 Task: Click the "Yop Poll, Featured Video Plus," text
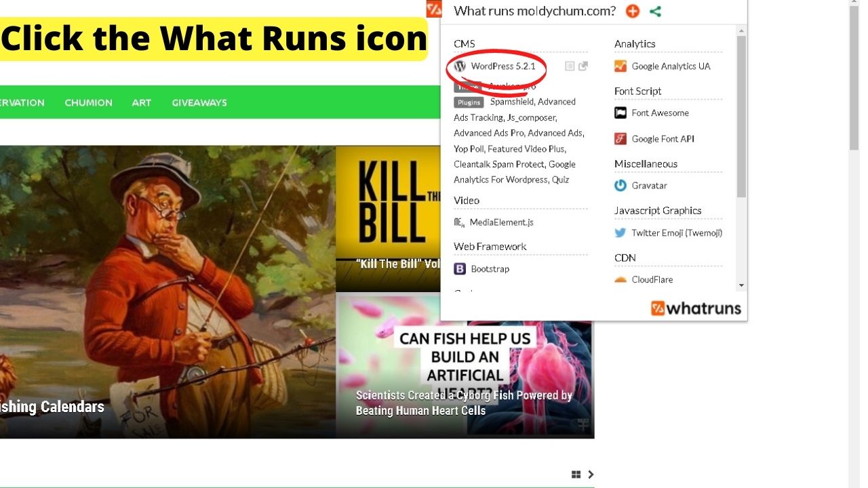[509, 149]
